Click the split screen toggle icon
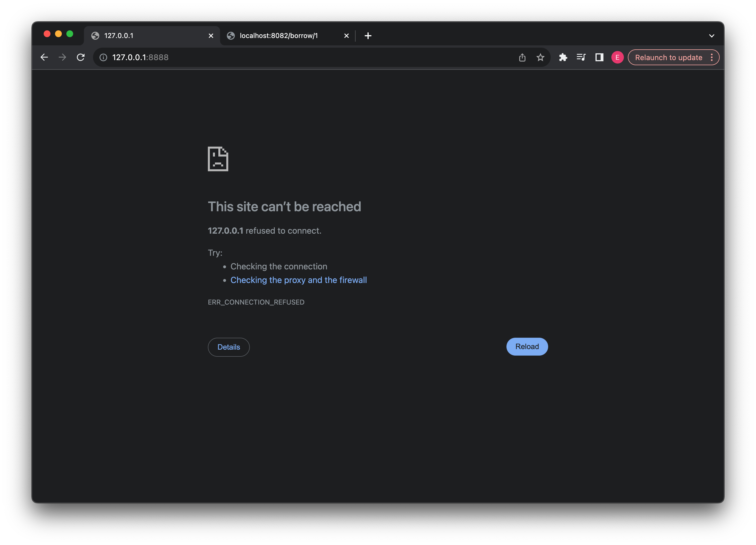This screenshot has height=545, width=756. tap(599, 57)
